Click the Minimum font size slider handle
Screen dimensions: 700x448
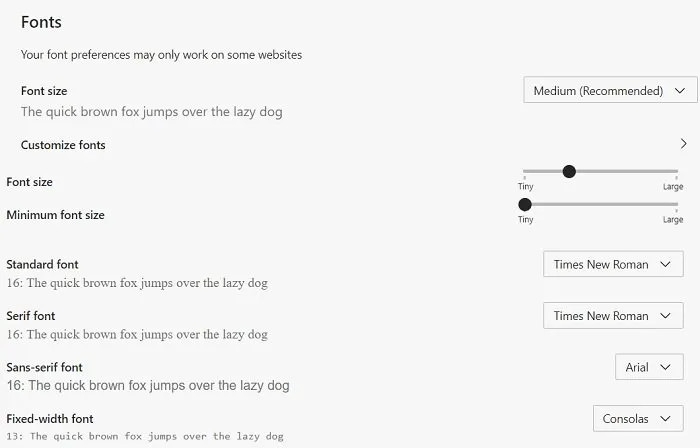(525, 204)
